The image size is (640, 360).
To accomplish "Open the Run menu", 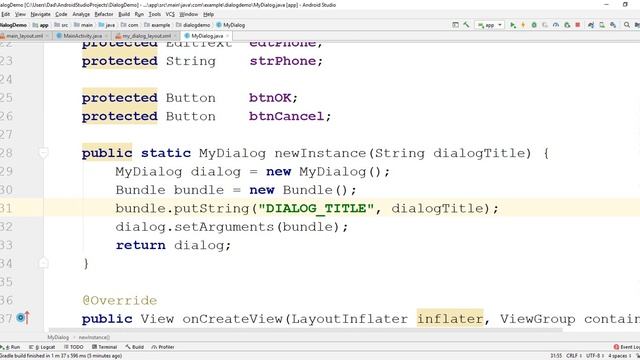I will pos(139,14).
